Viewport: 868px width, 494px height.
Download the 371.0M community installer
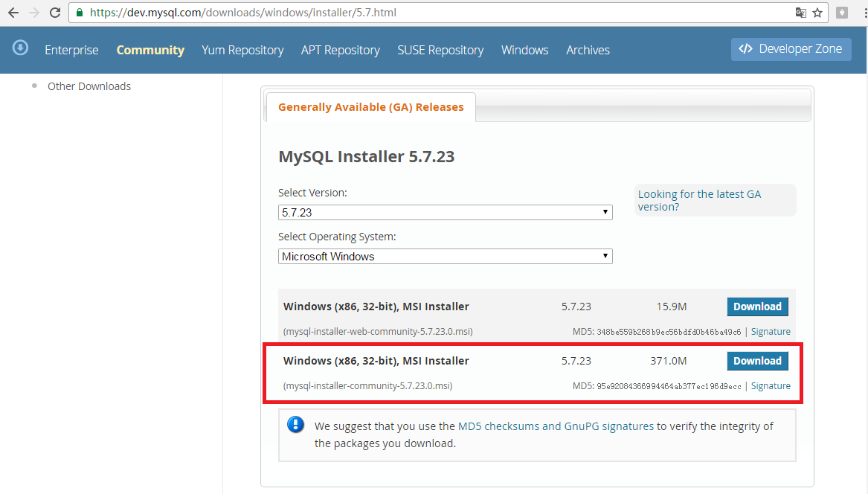(x=757, y=361)
